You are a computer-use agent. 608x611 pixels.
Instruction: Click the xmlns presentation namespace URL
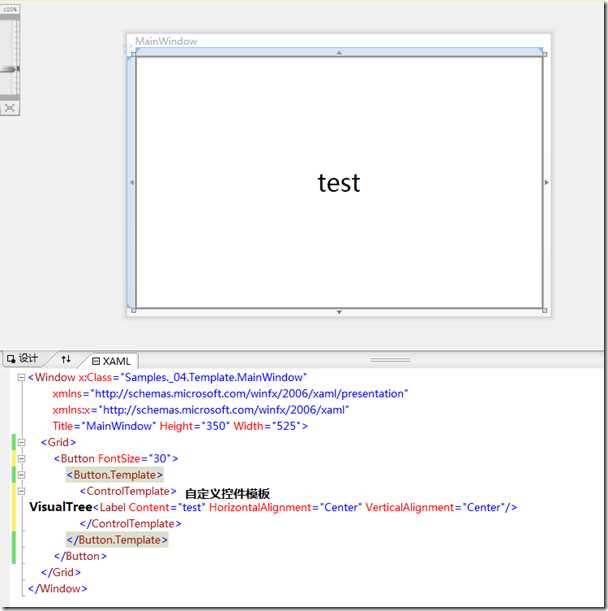(249, 394)
